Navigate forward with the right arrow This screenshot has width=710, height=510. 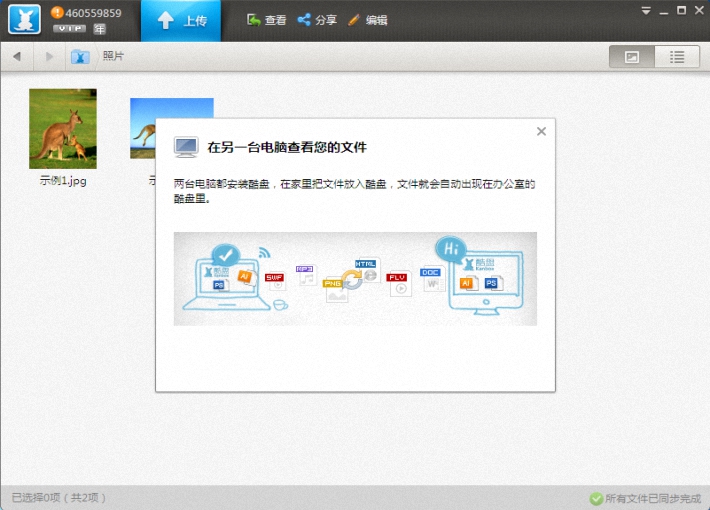(x=49, y=57)
